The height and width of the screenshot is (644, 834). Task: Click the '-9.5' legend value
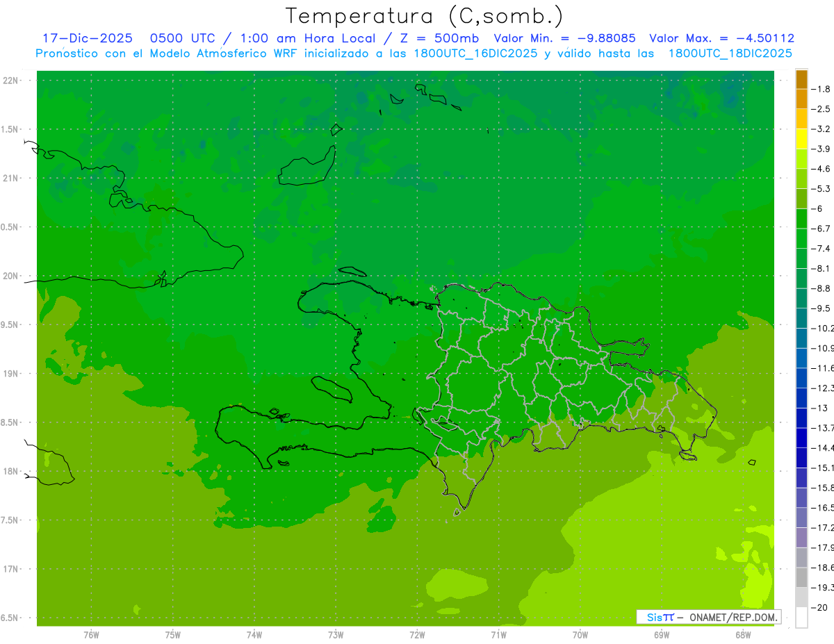click(x=821, y=308)
